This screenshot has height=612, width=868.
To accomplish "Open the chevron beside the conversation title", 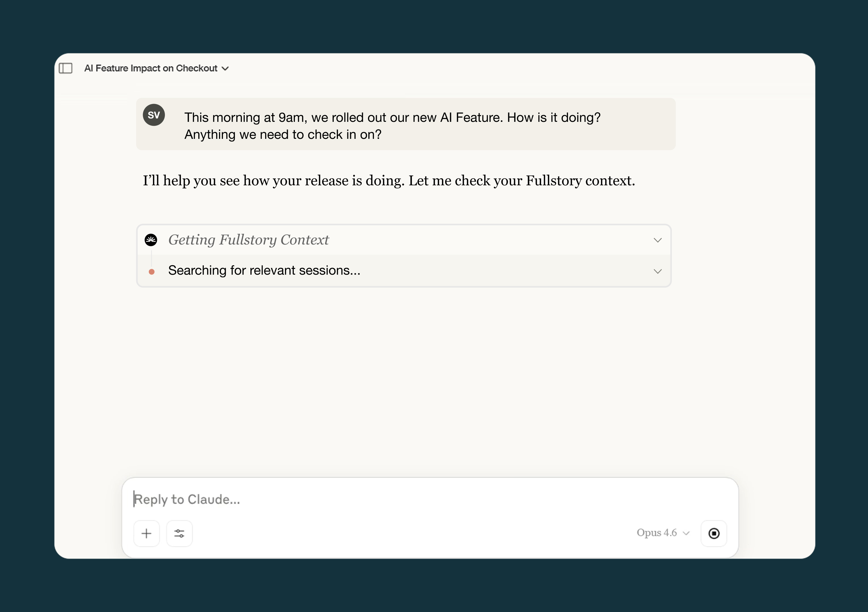I will [225, 69].
